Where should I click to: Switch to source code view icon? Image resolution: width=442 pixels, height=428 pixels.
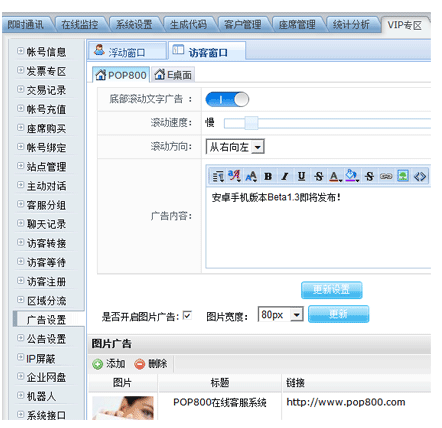pyautogui.click(x=420, y=176)
